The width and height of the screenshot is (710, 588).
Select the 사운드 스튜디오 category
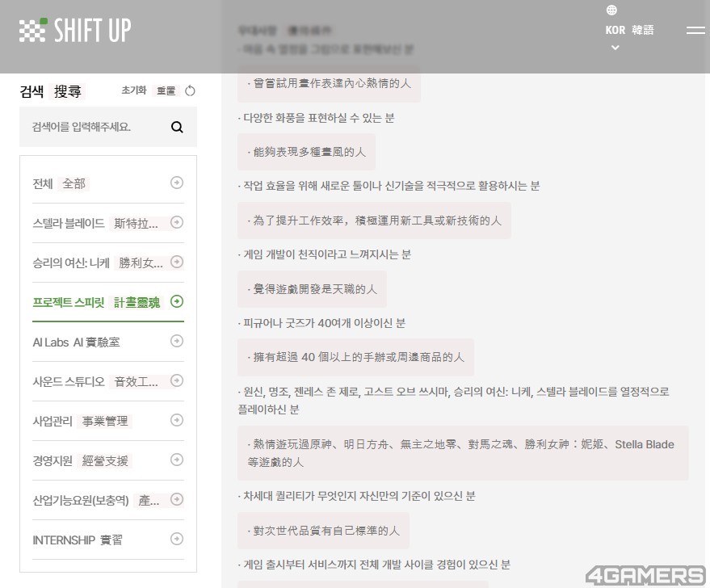coord(107,381)
